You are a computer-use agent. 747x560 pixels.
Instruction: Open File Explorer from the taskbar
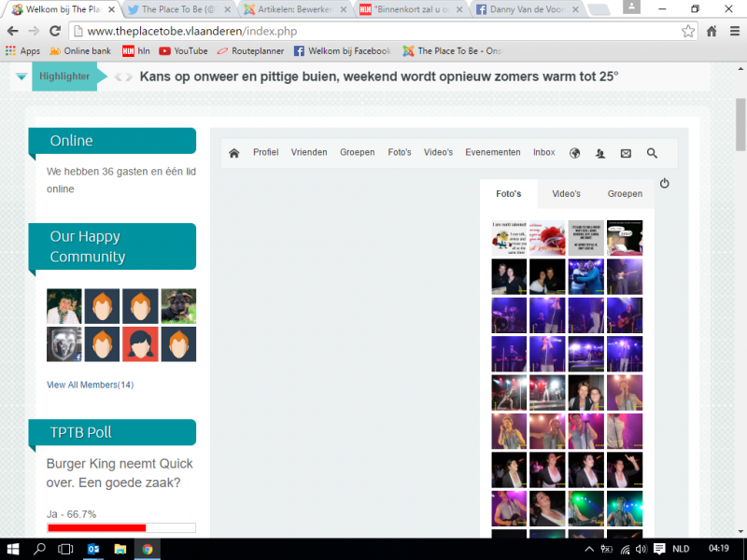[x=120, y=549]
